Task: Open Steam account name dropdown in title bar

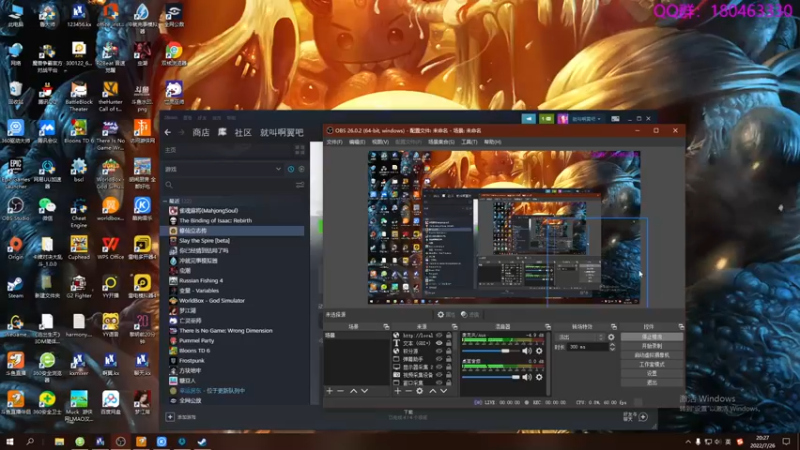Action: [x=584, y=119]
